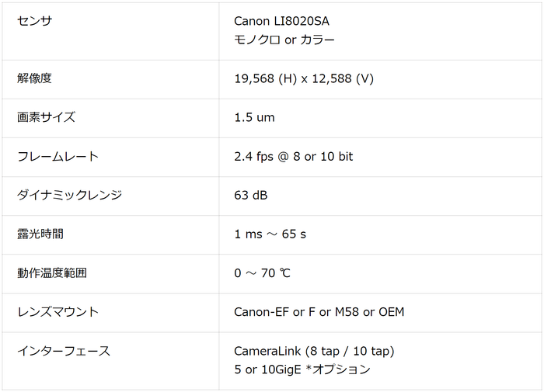
Task: Click the インターフェース label
Action: coord(64,351)
